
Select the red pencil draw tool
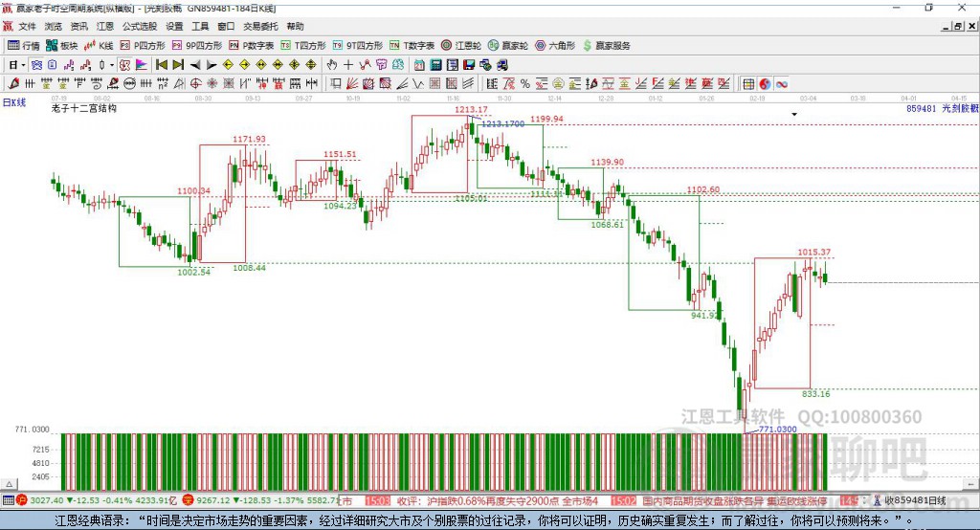(13, 84)
